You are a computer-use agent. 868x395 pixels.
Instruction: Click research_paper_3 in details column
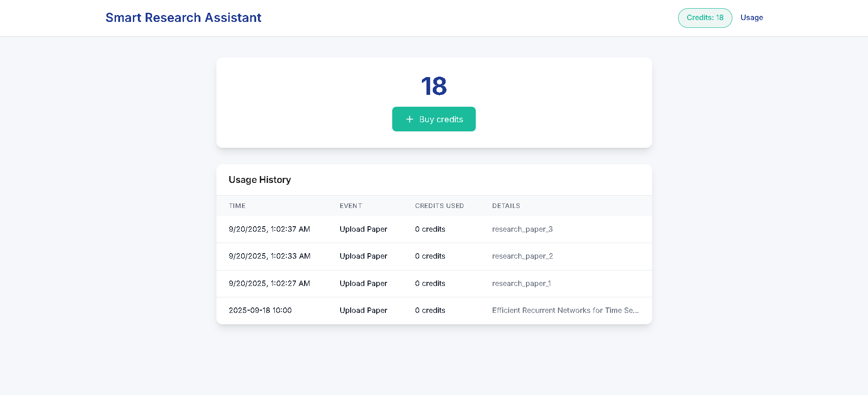coord(522,229)
